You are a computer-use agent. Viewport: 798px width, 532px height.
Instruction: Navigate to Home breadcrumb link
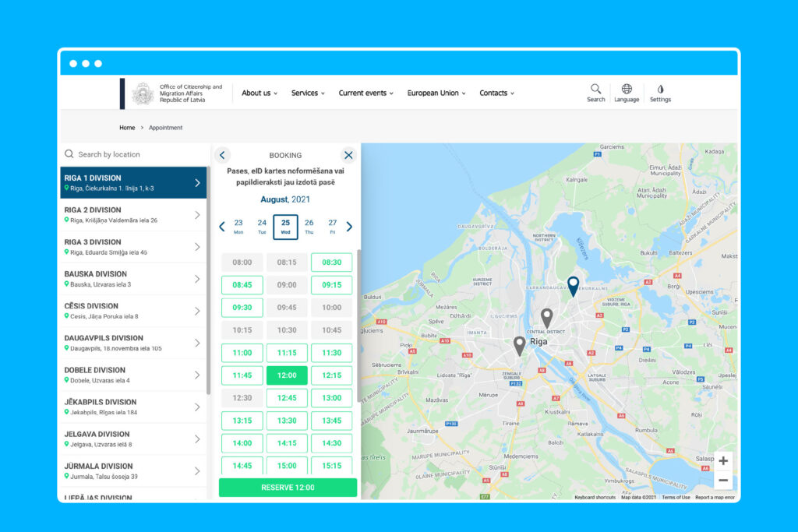tap(127, 128)
